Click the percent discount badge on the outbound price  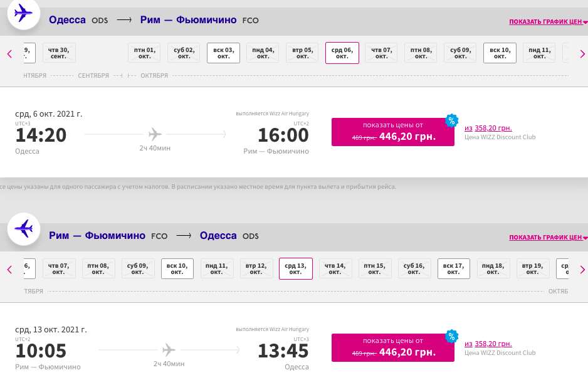(452, 120)
